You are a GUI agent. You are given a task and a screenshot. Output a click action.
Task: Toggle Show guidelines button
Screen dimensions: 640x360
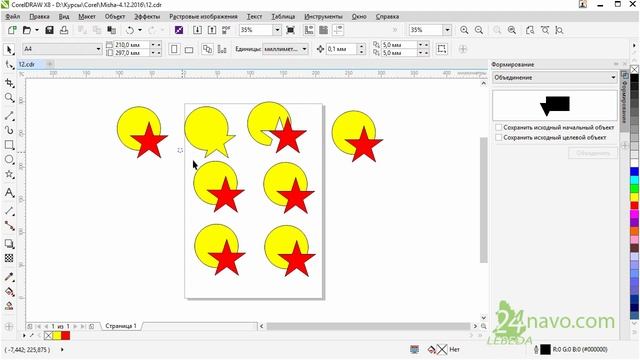pyautogui.click(x=338, y=30)
